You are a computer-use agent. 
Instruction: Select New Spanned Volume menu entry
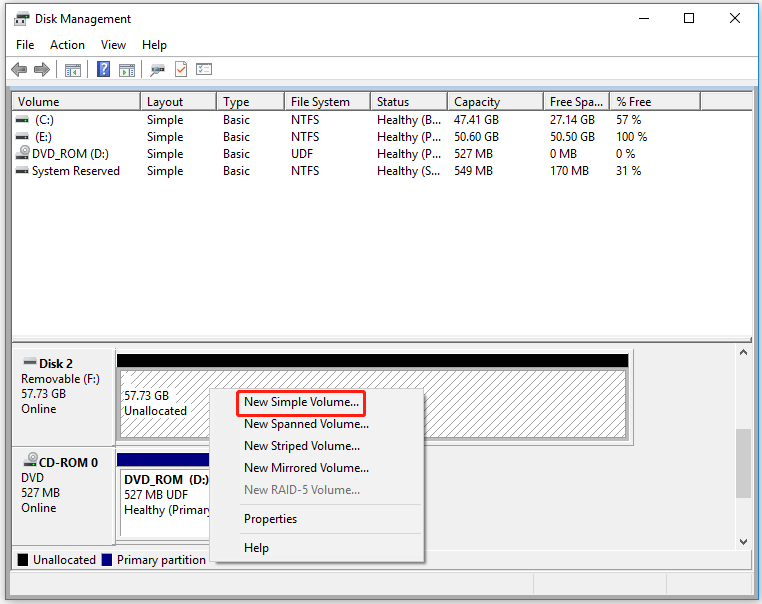(x=306, y=424)
